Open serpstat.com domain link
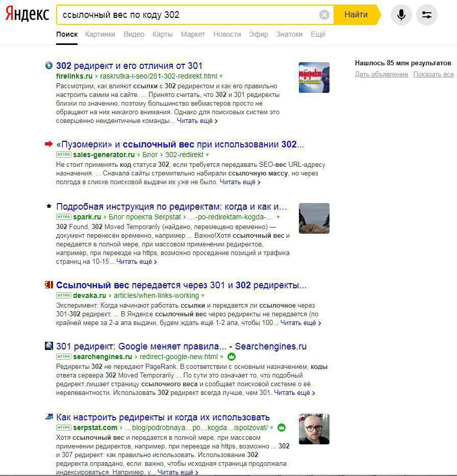This screenshot has width=457, height=476. click(95, 428)
